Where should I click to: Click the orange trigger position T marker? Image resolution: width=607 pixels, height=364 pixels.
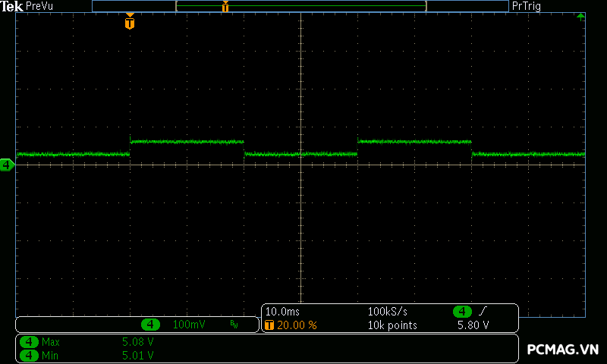pyautogui.click(x=130, y=23)
